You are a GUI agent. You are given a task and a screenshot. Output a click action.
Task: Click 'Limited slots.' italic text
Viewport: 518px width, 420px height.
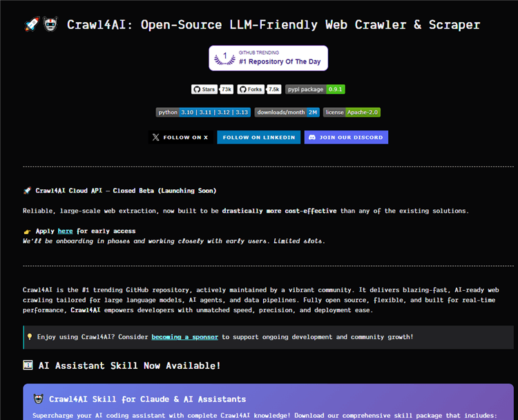click(x=299, y=241)
